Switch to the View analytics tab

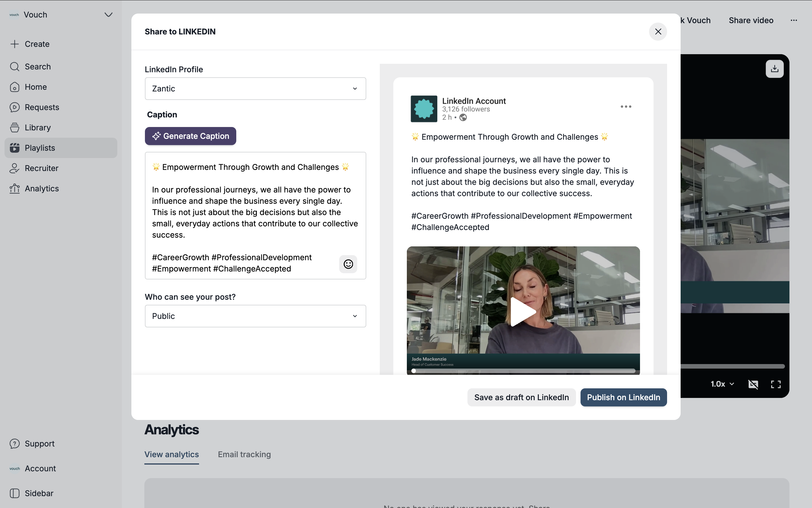pyautogui.click(x=171, y=455)
